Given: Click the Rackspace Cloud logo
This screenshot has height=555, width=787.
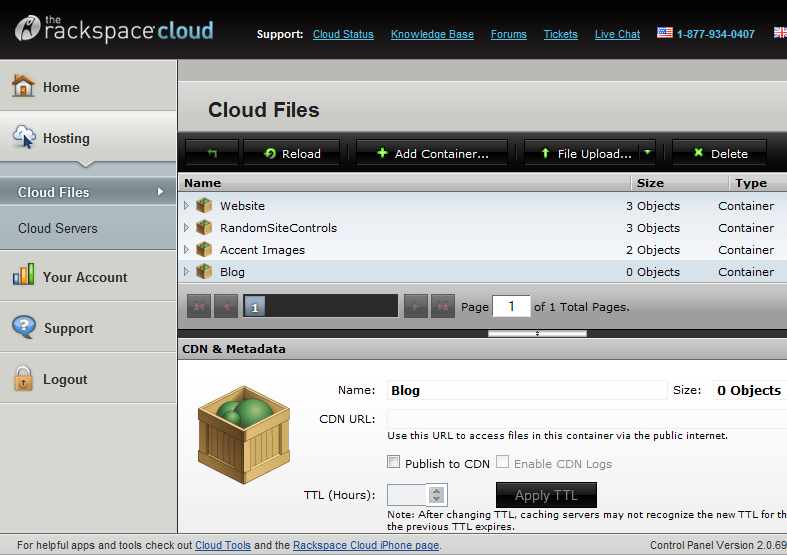Looking at the screenshot, I should point(114,29).
